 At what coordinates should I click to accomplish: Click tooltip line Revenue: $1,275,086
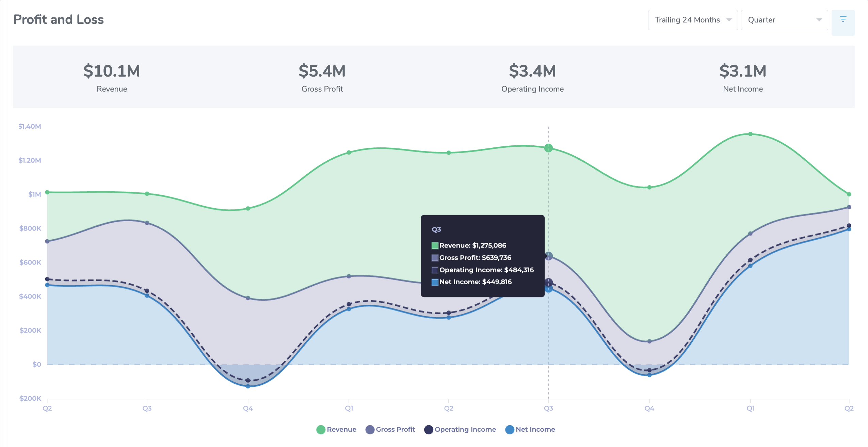coord(469,245)
